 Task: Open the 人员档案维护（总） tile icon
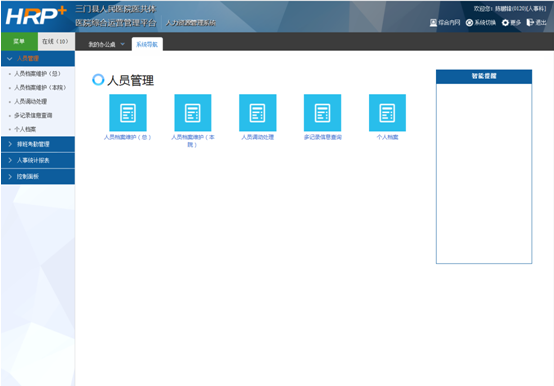point(128,113)
